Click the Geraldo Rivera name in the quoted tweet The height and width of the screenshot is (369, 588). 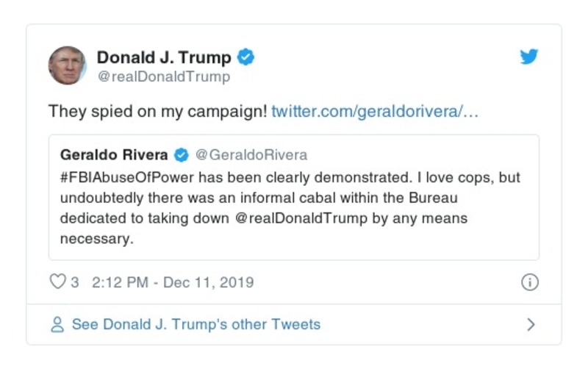(115, 155)
